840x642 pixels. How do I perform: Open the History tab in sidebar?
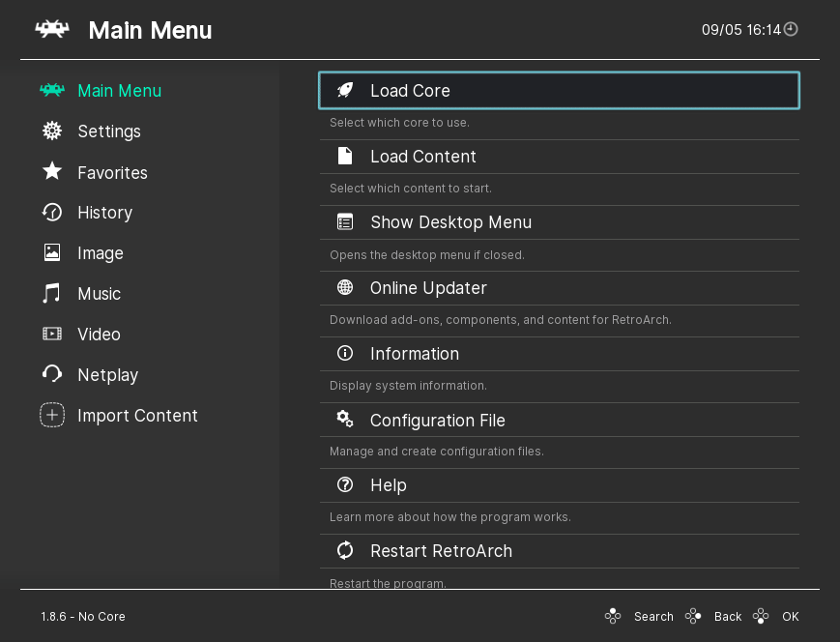104,213
